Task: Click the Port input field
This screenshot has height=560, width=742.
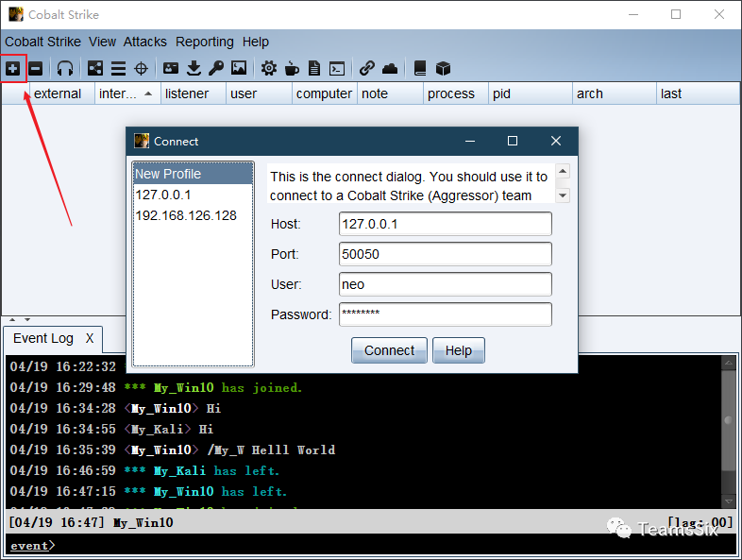Action: [x=446, y=254]
